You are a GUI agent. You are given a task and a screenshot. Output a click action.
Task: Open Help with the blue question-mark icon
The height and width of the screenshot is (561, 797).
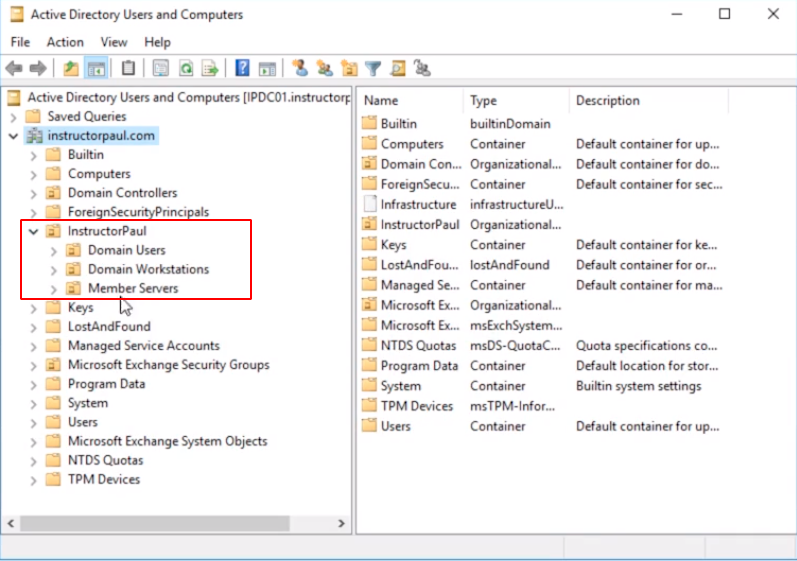[x=242, y=68]
